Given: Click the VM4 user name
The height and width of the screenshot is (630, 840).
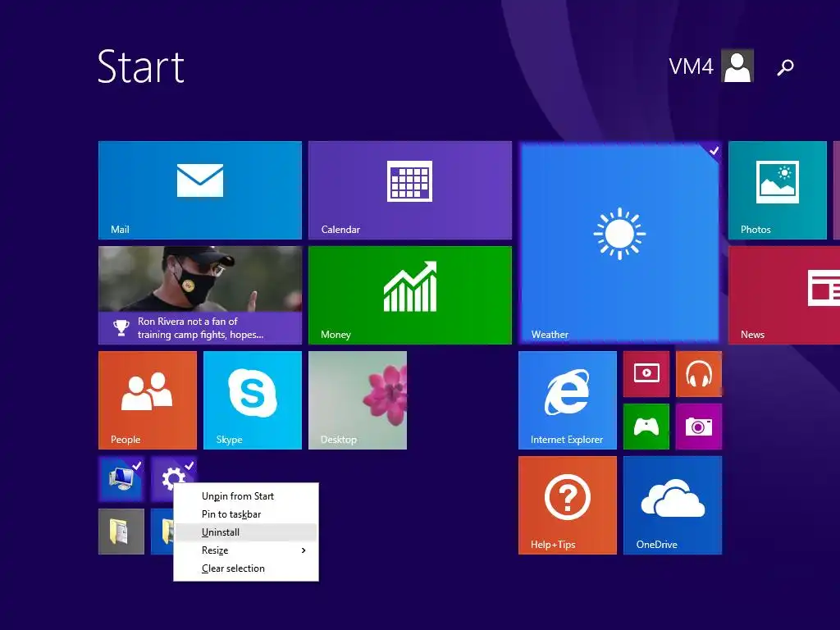Looking at the screenshot, I should click(x=691, y=67).
